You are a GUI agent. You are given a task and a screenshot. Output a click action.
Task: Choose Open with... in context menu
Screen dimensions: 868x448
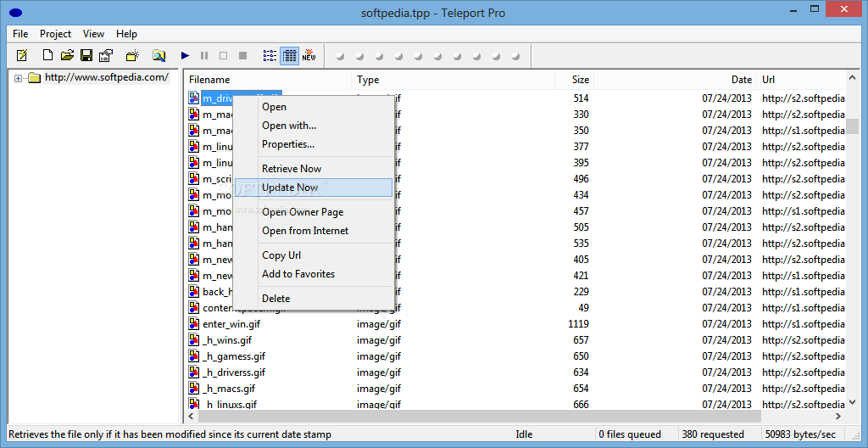[314, 126]
